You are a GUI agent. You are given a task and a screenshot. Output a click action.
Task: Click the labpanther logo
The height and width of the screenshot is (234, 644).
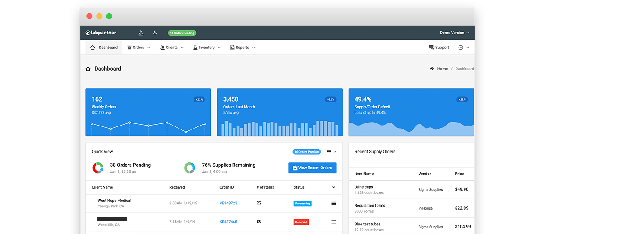point(101,33)
